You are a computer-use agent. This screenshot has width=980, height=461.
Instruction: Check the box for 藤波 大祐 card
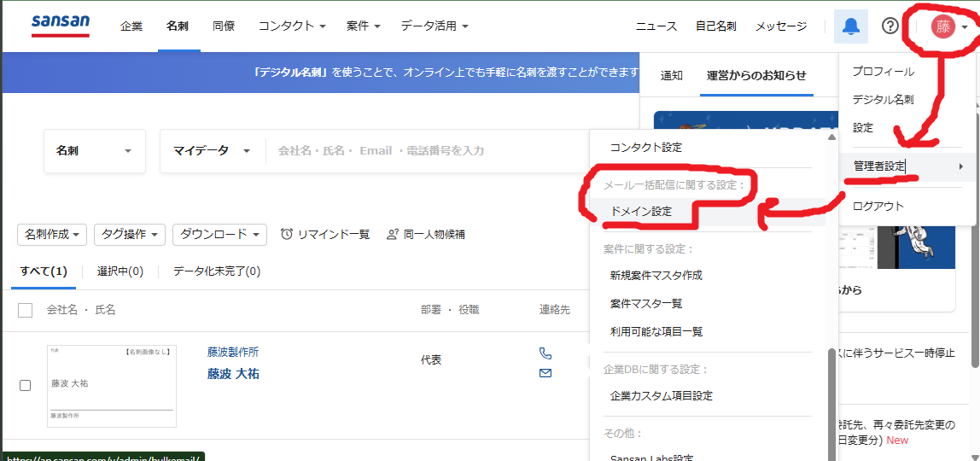click(x=26, y=385)
